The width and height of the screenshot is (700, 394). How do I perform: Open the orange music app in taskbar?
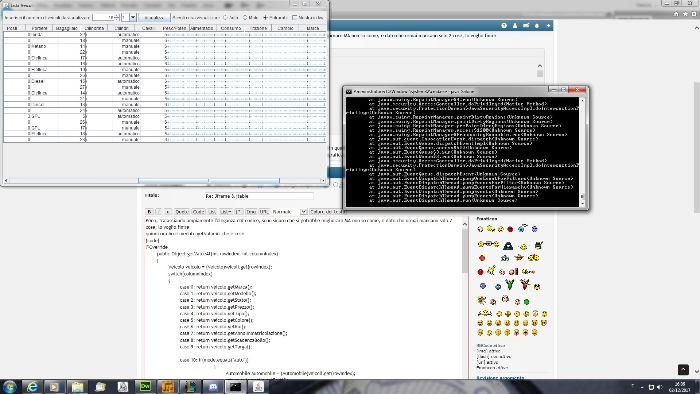point(167,387)
